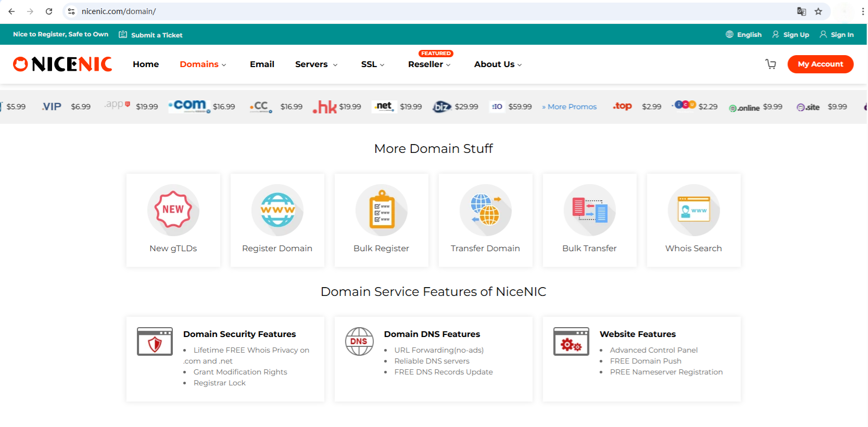868x427 pixels.
Task: Go to the Home menu item
Action: pyautogui.click(x=146, y=64)
